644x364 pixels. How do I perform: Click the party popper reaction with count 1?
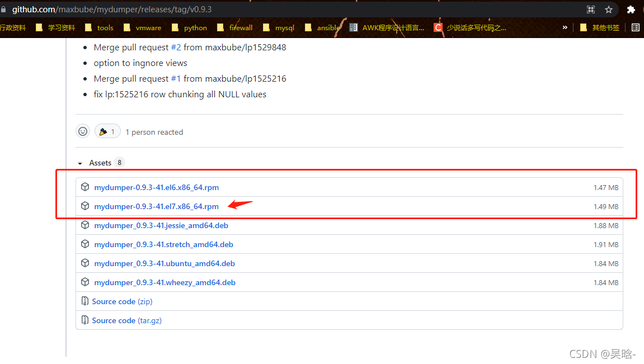(x=107, y=131)
